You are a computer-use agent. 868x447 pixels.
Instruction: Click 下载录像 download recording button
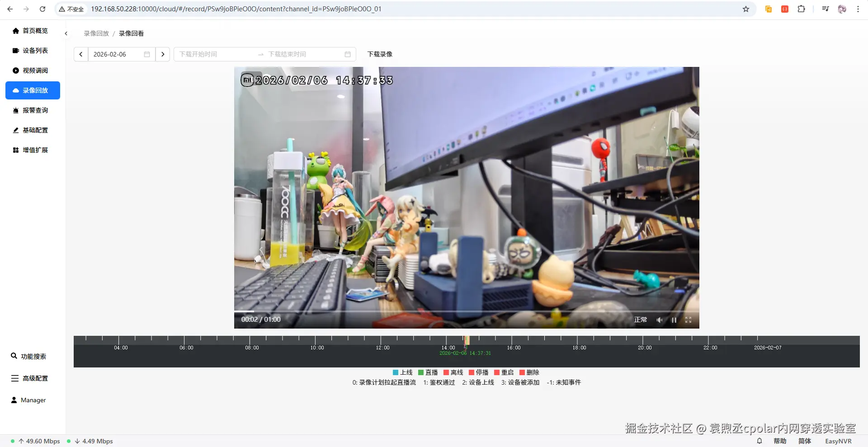tap(380, 54)
